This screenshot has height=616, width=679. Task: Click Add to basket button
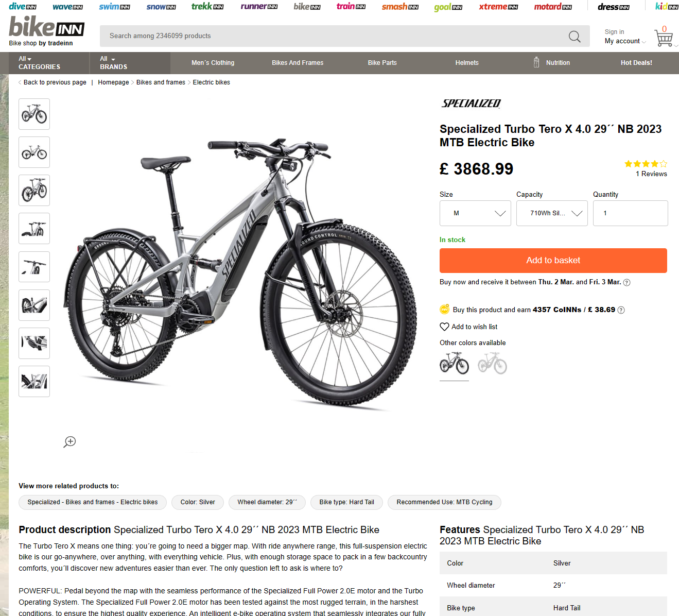(x=553, y=261)
